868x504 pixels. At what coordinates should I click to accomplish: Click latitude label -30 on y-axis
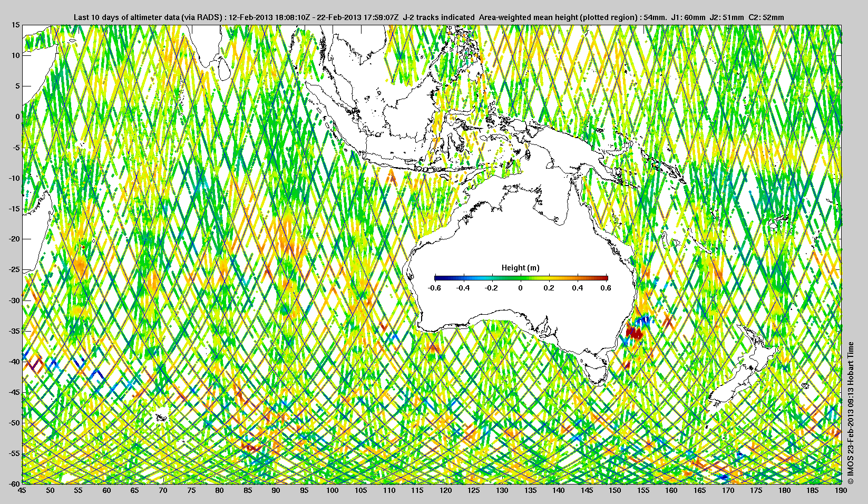tap(14, 300)
